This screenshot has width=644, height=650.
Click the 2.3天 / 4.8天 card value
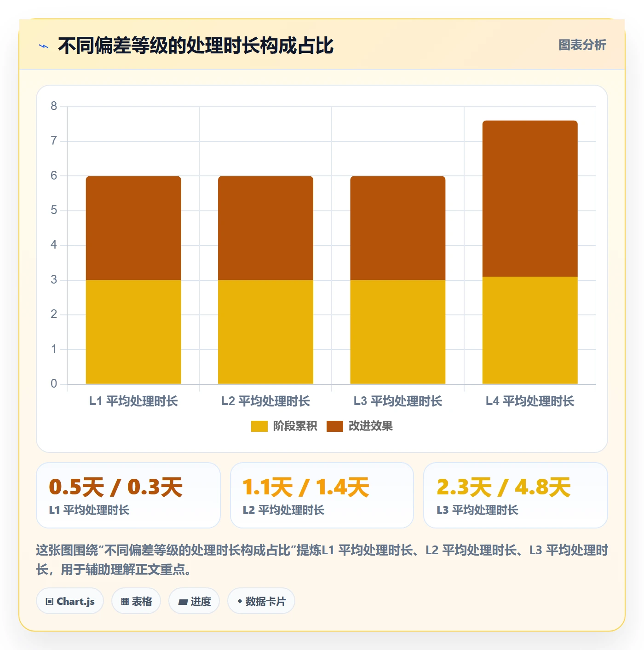pyautogui.click(x=504, y=487)
